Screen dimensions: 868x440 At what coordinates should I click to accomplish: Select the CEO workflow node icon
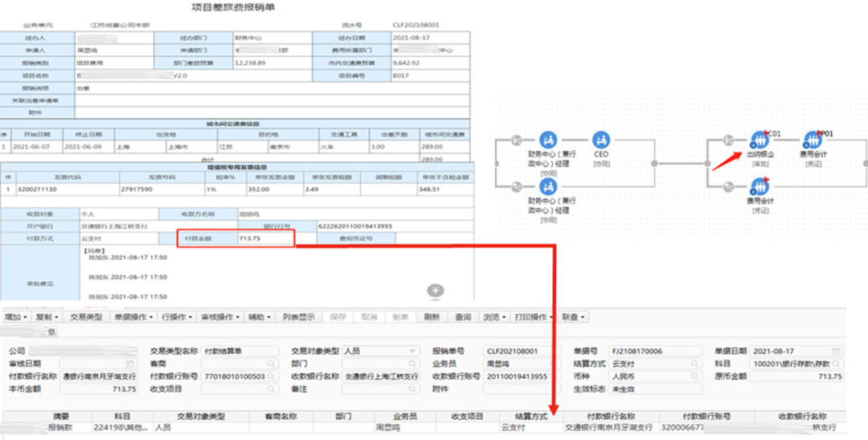pyautogui.click(x=600, y=141)
